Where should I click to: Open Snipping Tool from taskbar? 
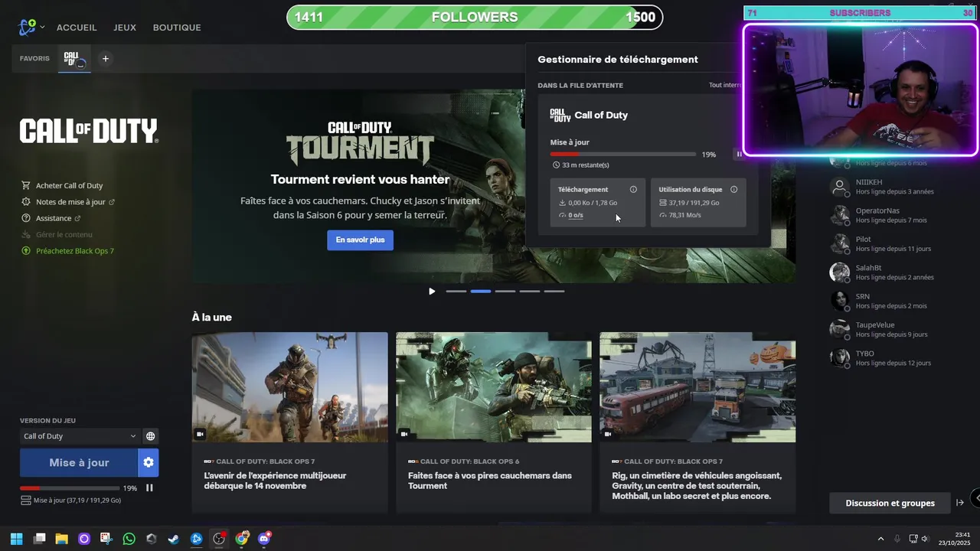(x=106, y=539)
